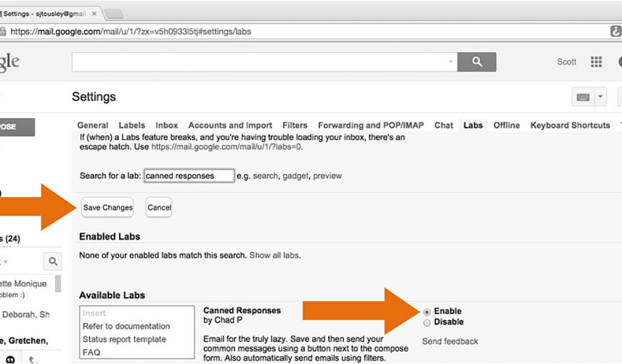Select the Disable radio button for Canned Responses
622x364 pixels.
427,323
